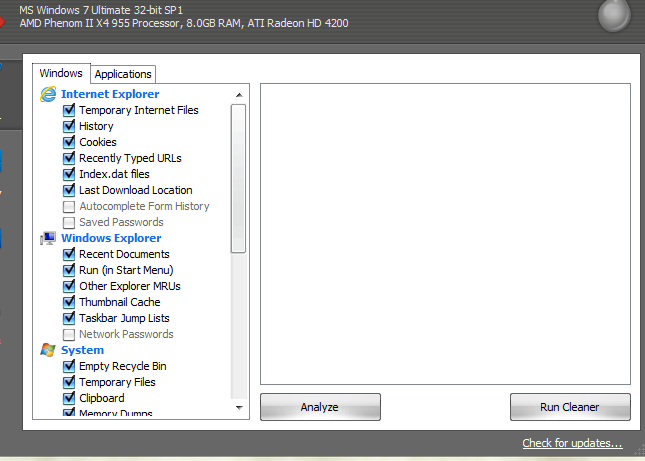Click the scroll up arrow in the cleaner list
Screen dimensions: 645x461
(239, 95)
